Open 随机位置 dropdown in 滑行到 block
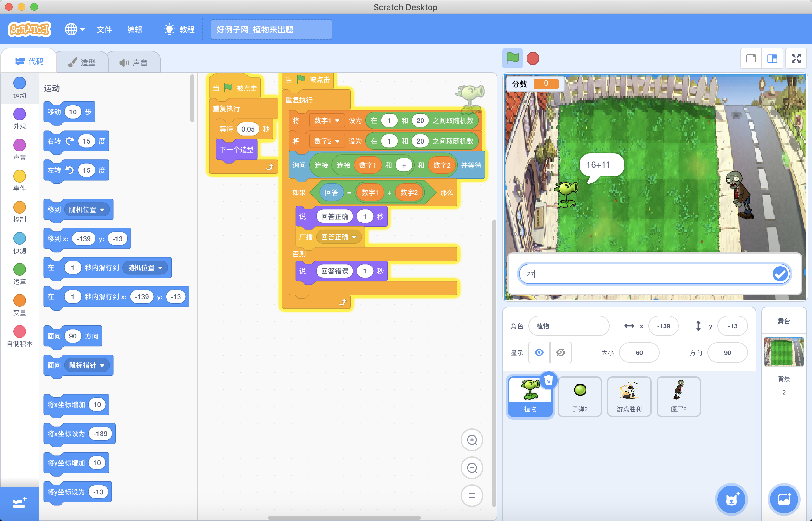This screenshot has width=812, height=521. (x=145, y=267)
